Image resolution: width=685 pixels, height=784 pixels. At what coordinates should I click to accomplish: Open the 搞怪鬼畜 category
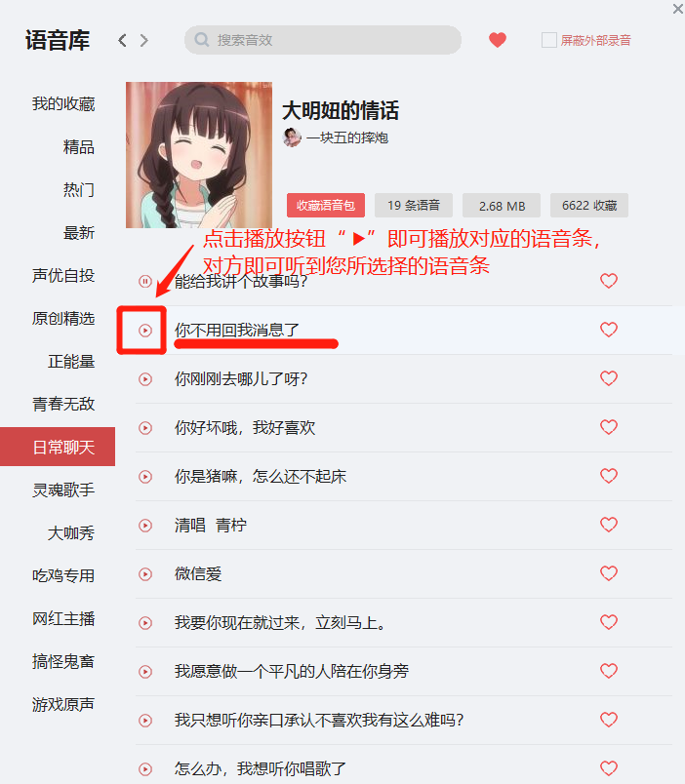(x=63, y=661)
